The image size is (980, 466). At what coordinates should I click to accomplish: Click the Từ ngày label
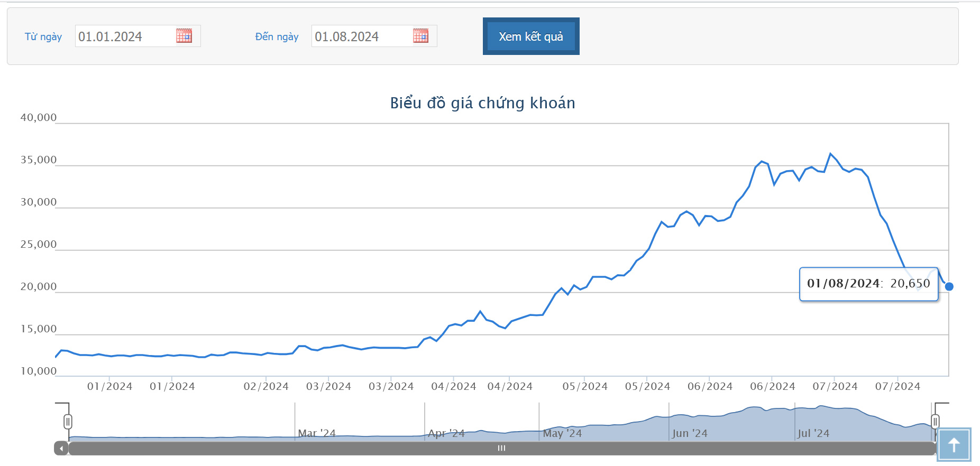click(x=43, y=37)
